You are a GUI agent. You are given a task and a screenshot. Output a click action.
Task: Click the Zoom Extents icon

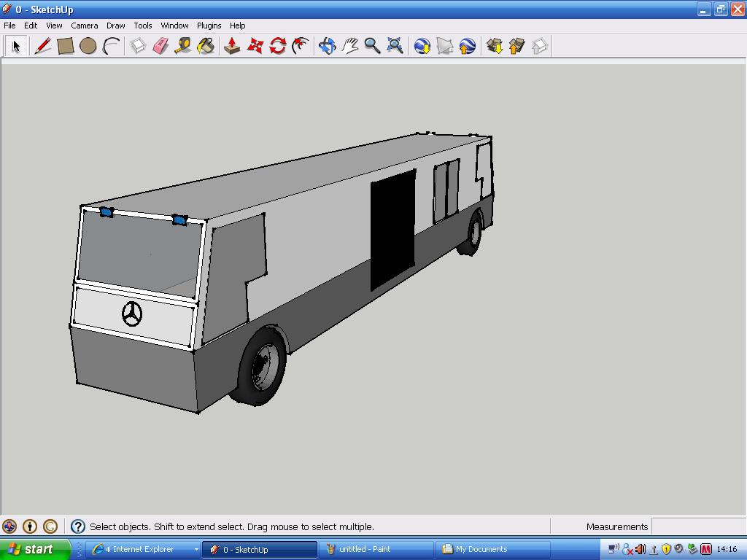[395, 46]
